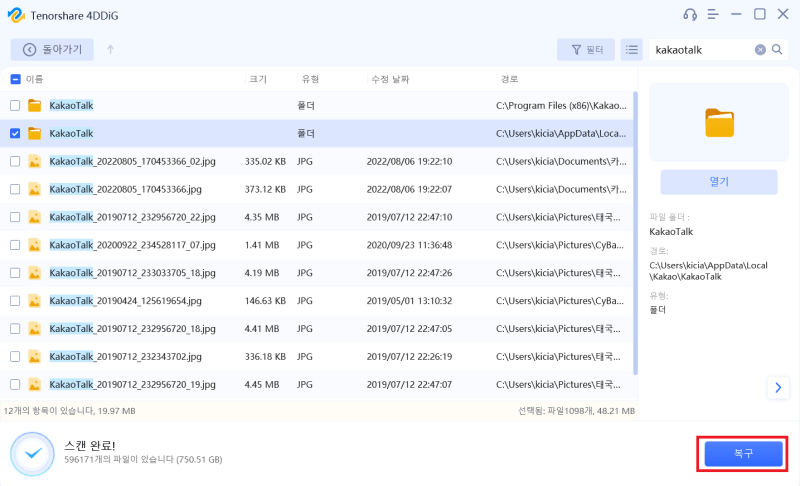The width and height of the screenshot is (800, 486).
Task: Go back with 돌아가기 button
Action: pos(52,49)
